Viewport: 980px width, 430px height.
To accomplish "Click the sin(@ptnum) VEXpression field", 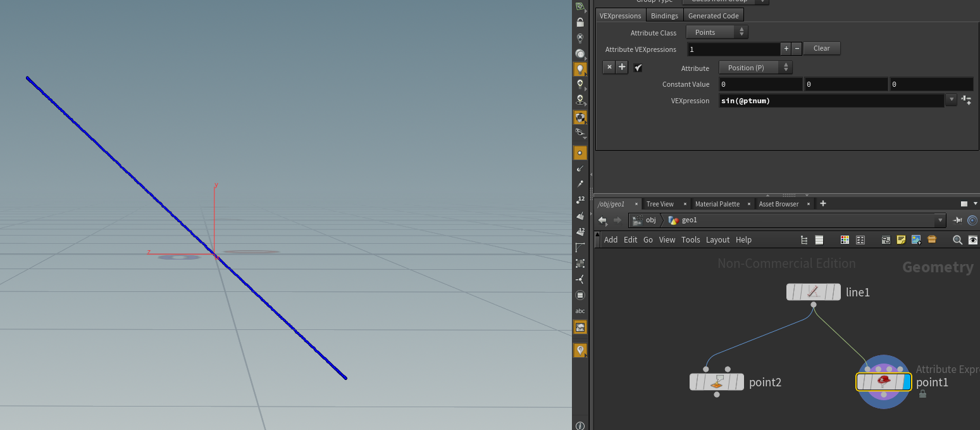I will (x=831, y=101).
